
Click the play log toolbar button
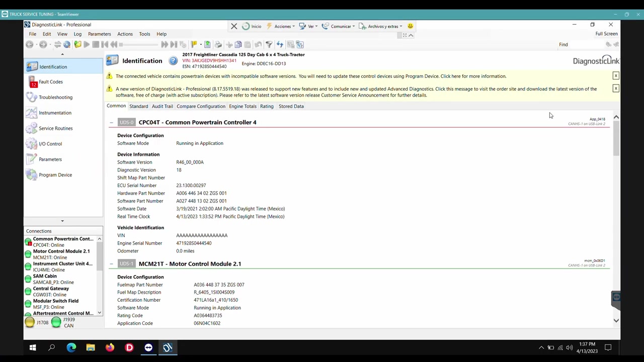click(87, 45)
